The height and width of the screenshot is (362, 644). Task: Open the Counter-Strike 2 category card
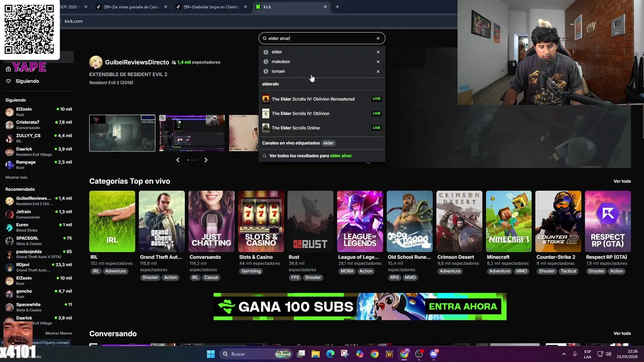(x=558, y=221)
